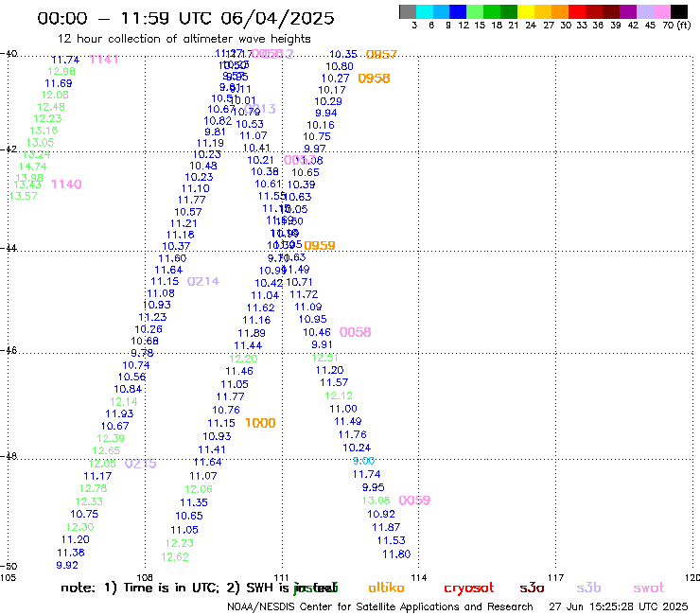Image resolution: width=700 pixels, height=615 pixels.
Task: Click the green wave height '12.14'
Action: [124, 402]
